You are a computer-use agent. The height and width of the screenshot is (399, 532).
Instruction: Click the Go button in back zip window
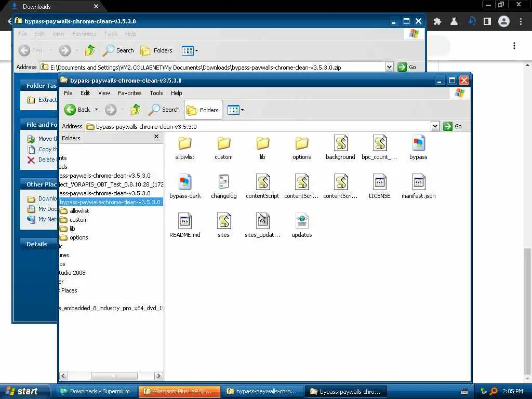click(407, 67)
